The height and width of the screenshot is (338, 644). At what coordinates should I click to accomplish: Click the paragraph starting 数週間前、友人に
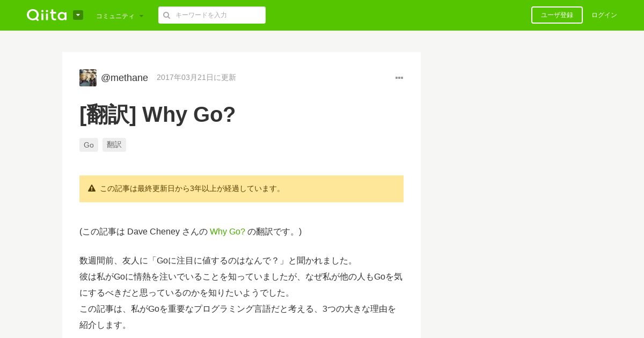pyautogui.click(x=241, y=293)
